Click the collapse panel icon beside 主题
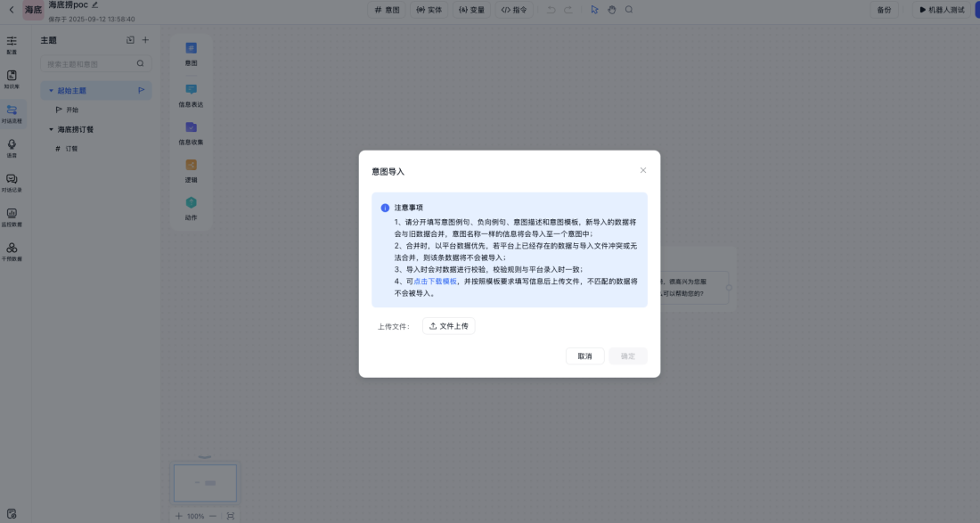 point(130,39)
